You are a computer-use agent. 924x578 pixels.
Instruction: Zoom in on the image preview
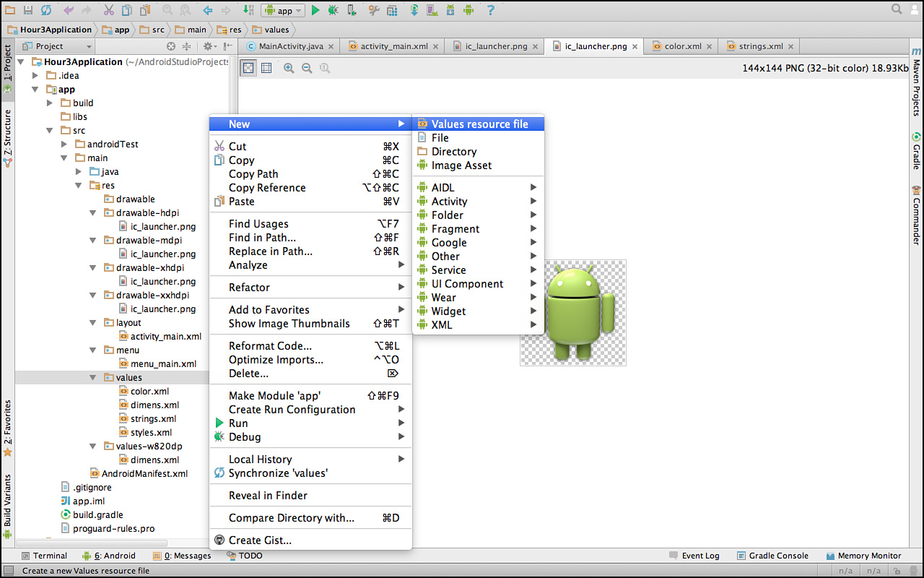[289, 68]
